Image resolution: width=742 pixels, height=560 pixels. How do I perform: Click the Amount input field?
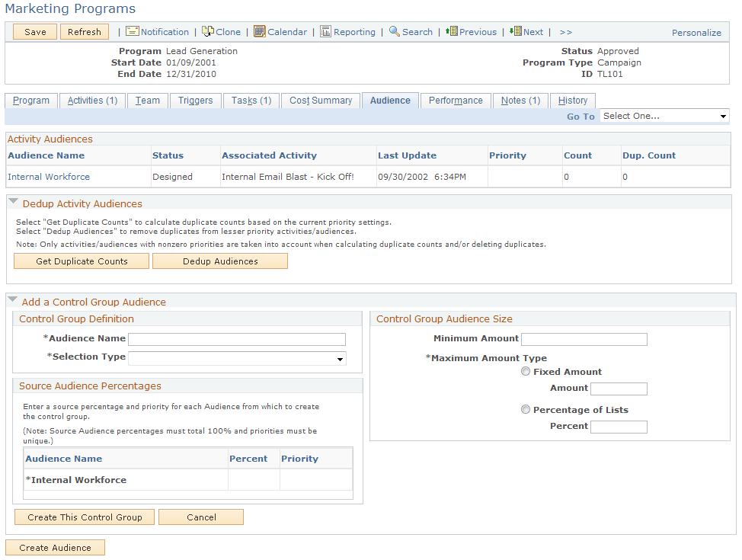pyautogui.click(x=619, y=389)
